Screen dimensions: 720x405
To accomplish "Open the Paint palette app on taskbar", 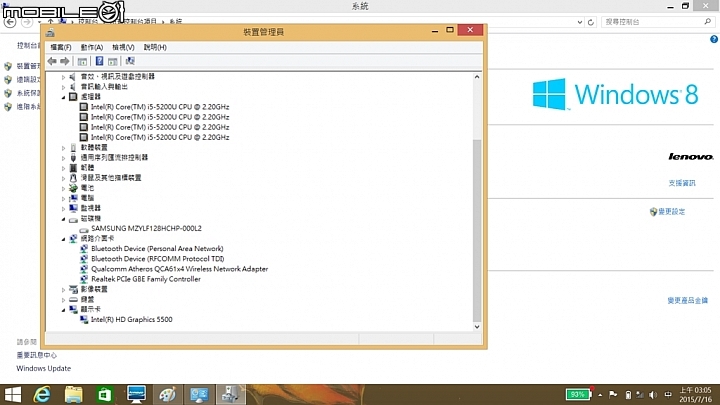I will pyautogui.click(x=168, y=394).
